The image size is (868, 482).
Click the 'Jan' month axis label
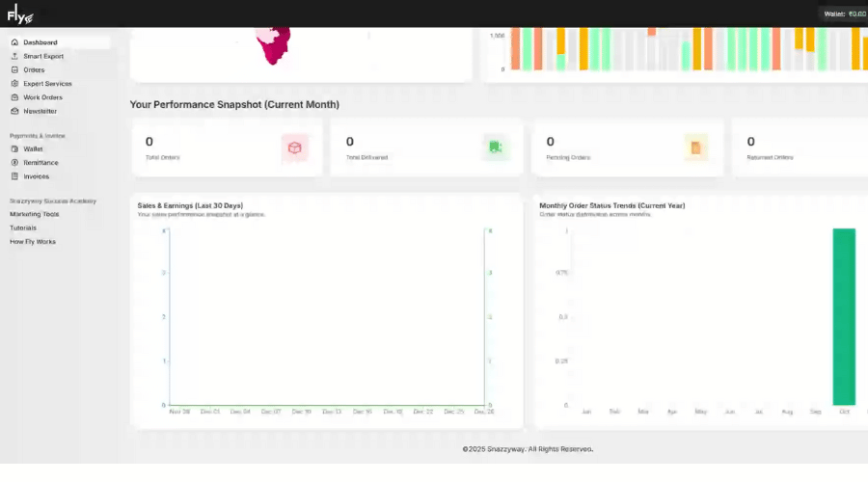click(586, 412)
